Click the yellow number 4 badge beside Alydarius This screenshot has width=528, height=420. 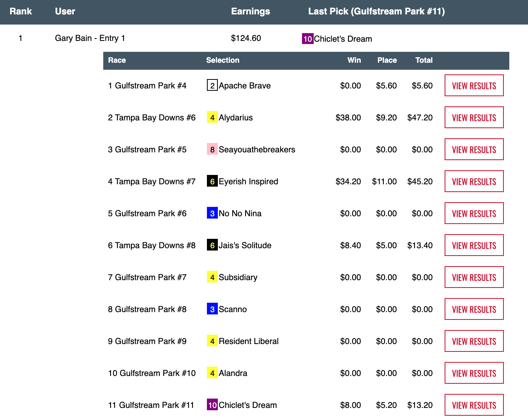coord(212,118)
